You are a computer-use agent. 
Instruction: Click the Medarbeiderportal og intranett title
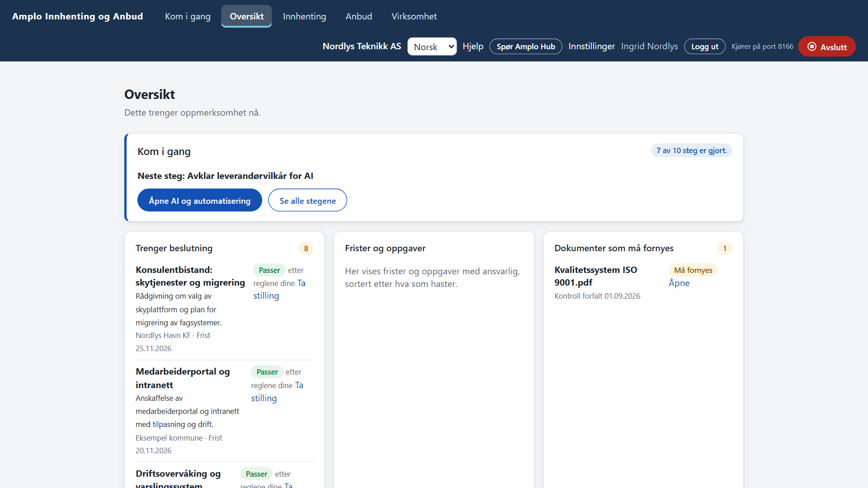coord(183,378)
